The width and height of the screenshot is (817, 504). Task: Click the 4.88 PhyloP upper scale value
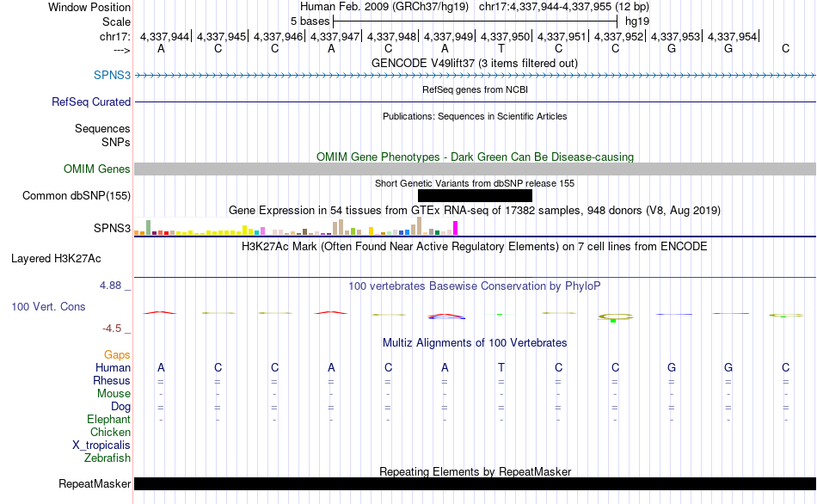click(x=110, y=286)
